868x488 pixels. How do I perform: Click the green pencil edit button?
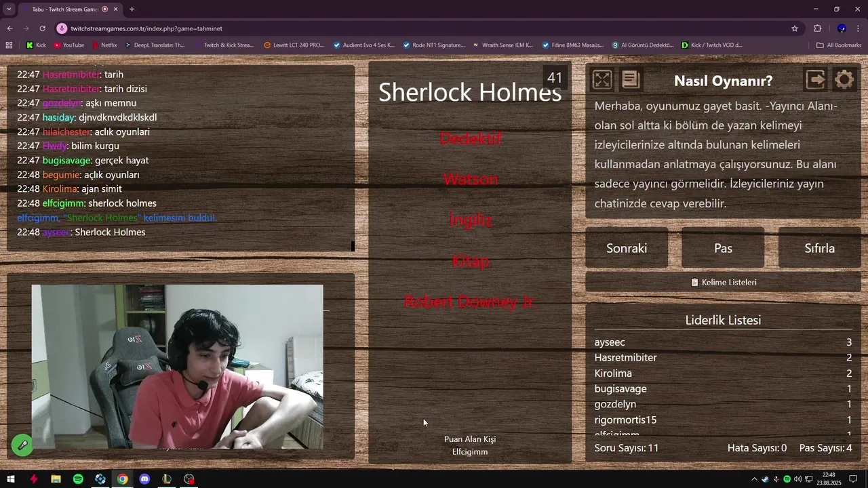point(22,445)
